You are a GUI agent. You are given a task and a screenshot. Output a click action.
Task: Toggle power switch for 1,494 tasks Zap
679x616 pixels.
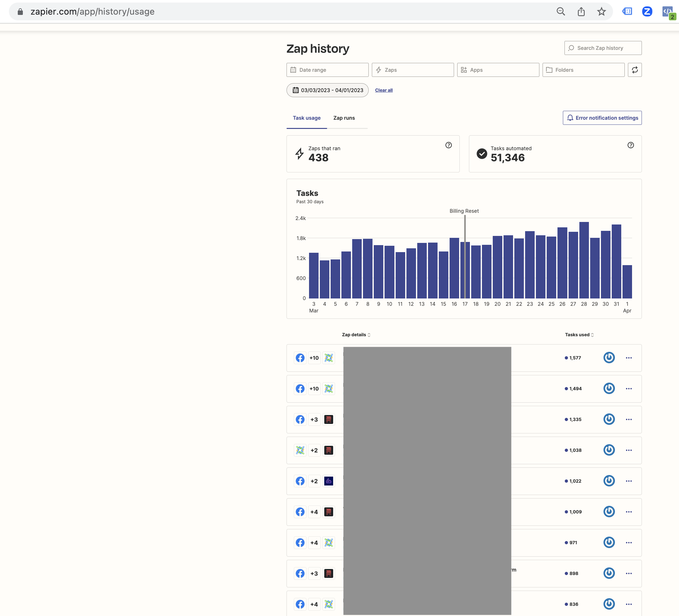[609, 388]
